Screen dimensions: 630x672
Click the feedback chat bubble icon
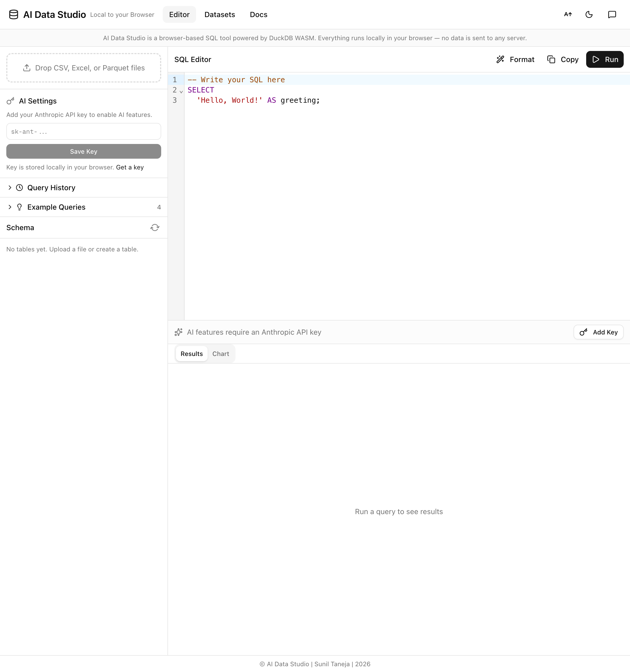point(612,14)
